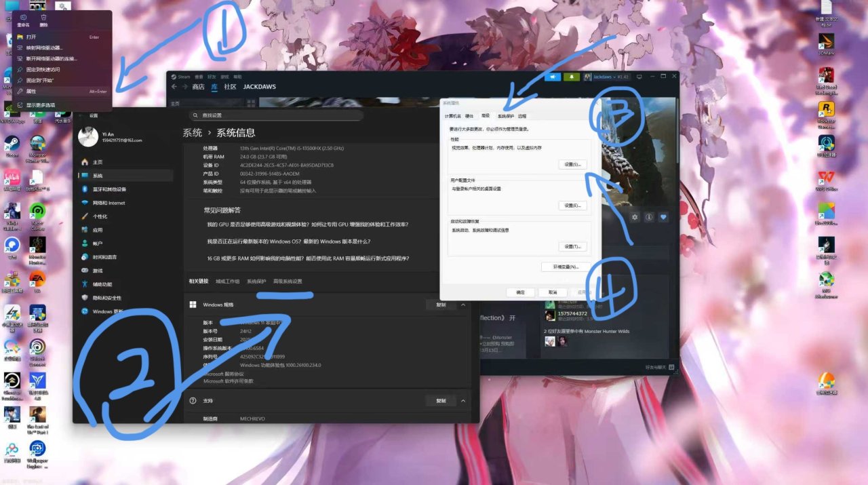The height and width of the screenshot is (485, 868).
Task: Select 映射网络驱动器 in context menu
Action: coord(62,48)
